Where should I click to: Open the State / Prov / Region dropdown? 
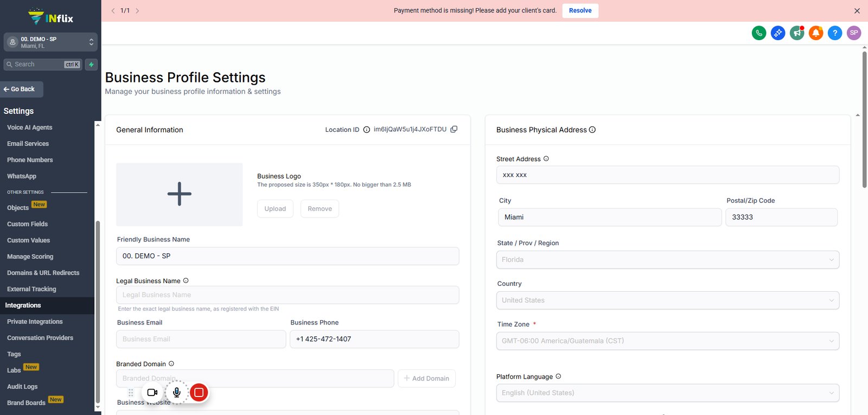(x=667, y=260)
